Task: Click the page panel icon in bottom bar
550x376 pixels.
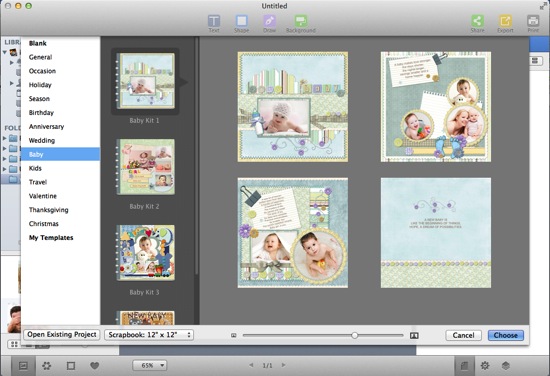Action: (x=464, y=366)
